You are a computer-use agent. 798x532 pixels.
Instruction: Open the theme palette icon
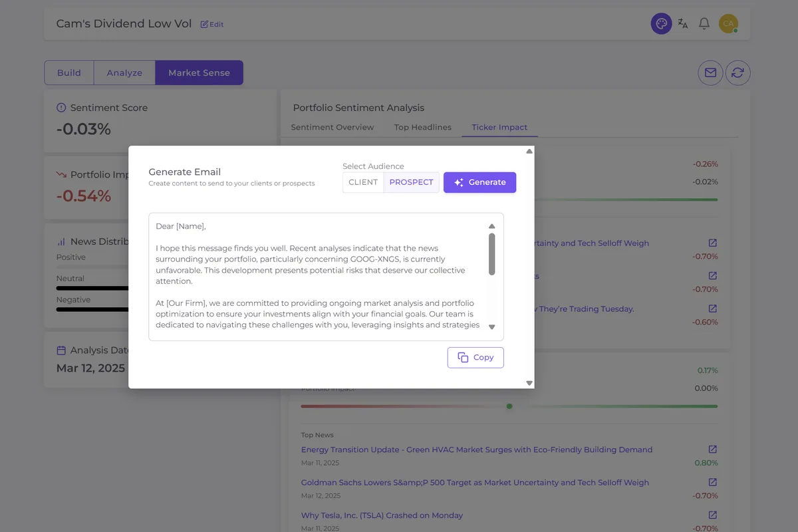(661, 24)
